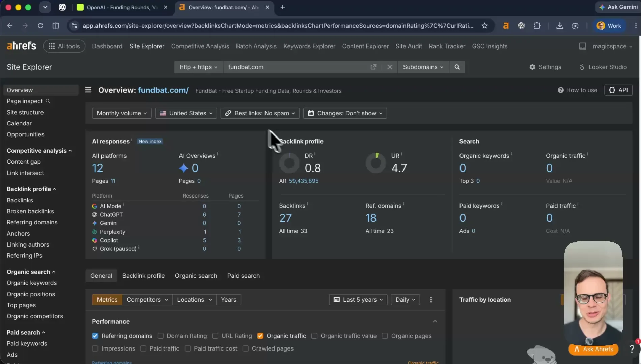This screenshot has width=641, height=364.
Task: Open browser downloads icon
Action: click(x=560, y=26)
